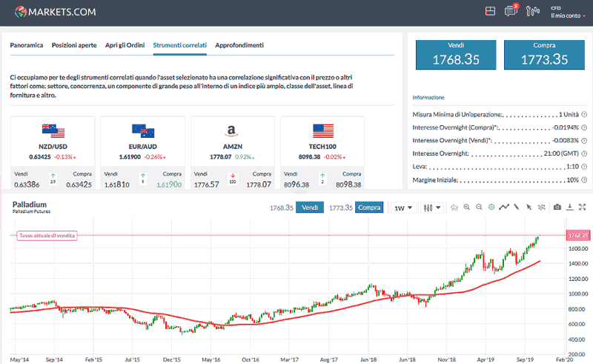Image resolution: width=593 pixels, height=364 pixels.
Task: Expand chart to fullscreen
Action: pos(582,208)
